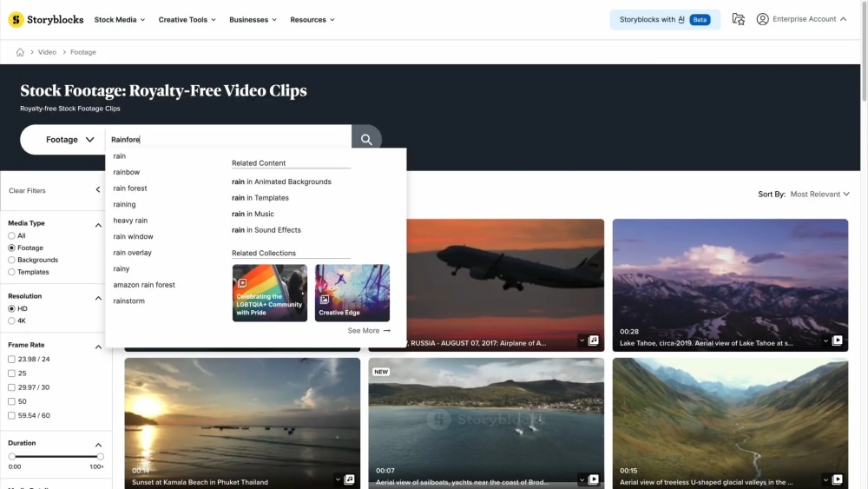
Task: Open rain in Templates link
Action: (x=260, y=198)
